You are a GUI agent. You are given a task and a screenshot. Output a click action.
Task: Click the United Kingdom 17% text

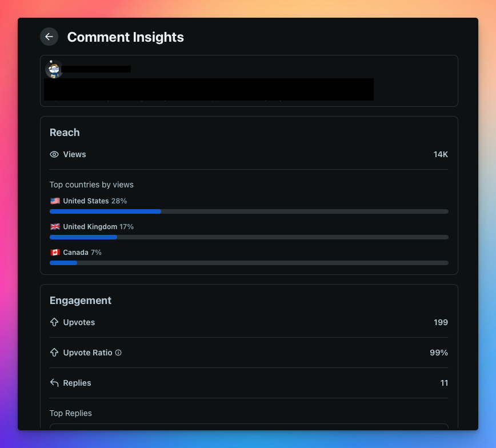pyautogui.click(x=98, y=226)
